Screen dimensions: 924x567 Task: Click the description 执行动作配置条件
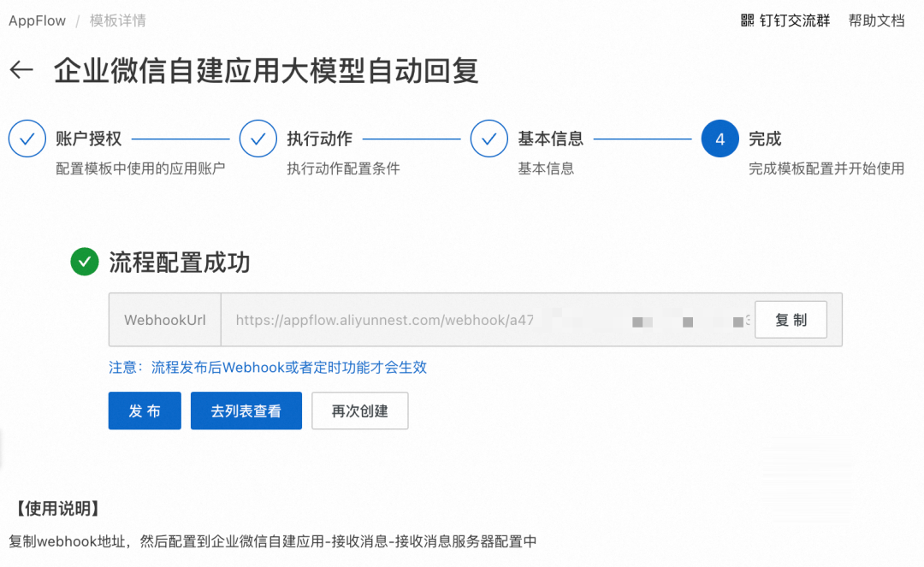click(x=344, y=168)
